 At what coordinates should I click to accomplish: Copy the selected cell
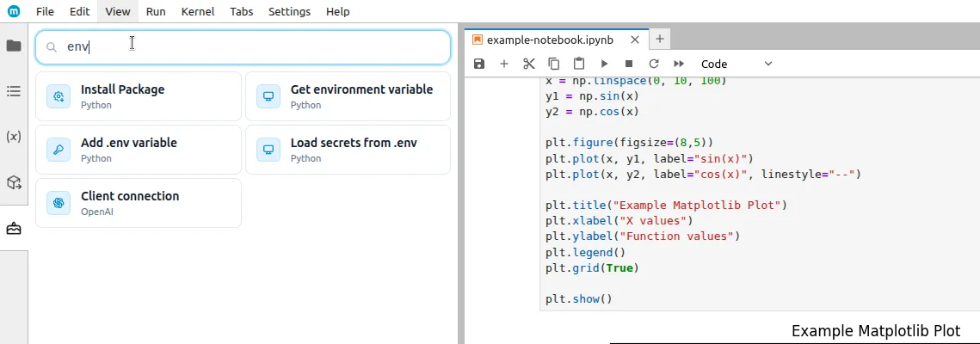point(554,64)
